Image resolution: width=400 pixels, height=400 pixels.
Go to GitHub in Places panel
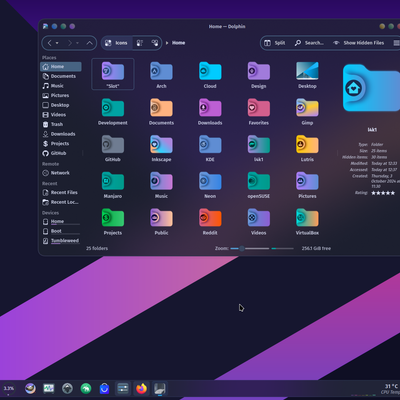tap(61, 154)
